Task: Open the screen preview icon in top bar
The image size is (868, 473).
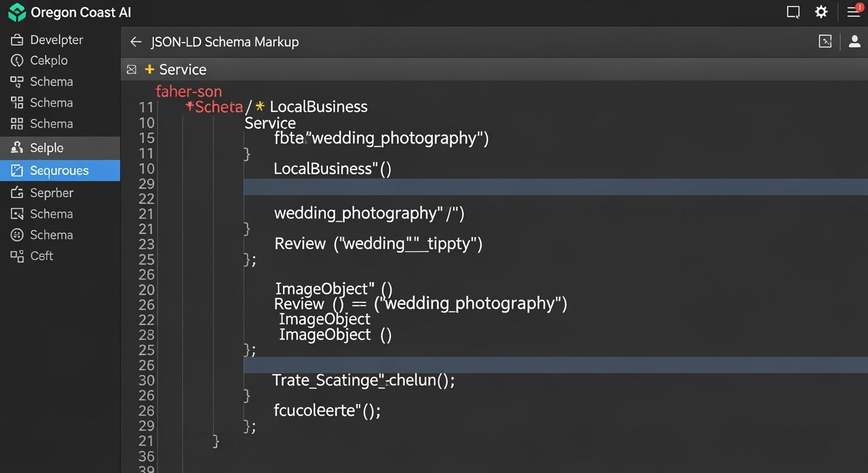Action: pos(793,12)
